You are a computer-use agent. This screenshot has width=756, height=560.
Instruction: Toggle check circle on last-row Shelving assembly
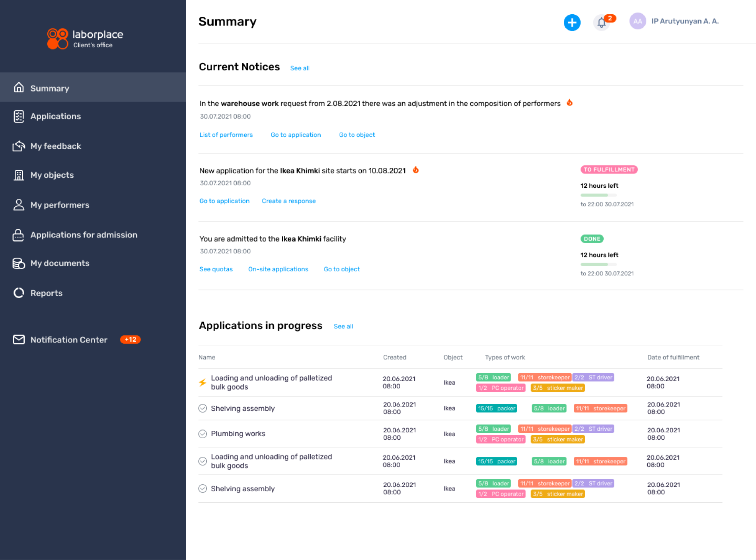pyautogui.click(x=203, y=489)
